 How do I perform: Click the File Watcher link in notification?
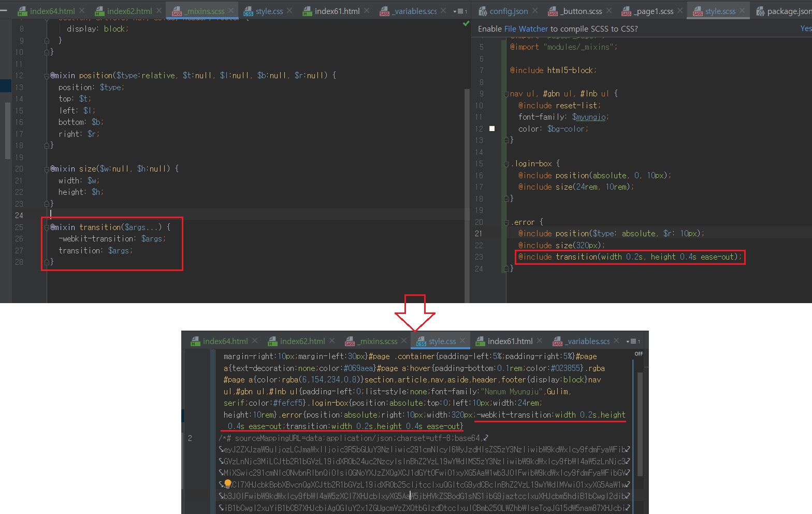(526, 29)
